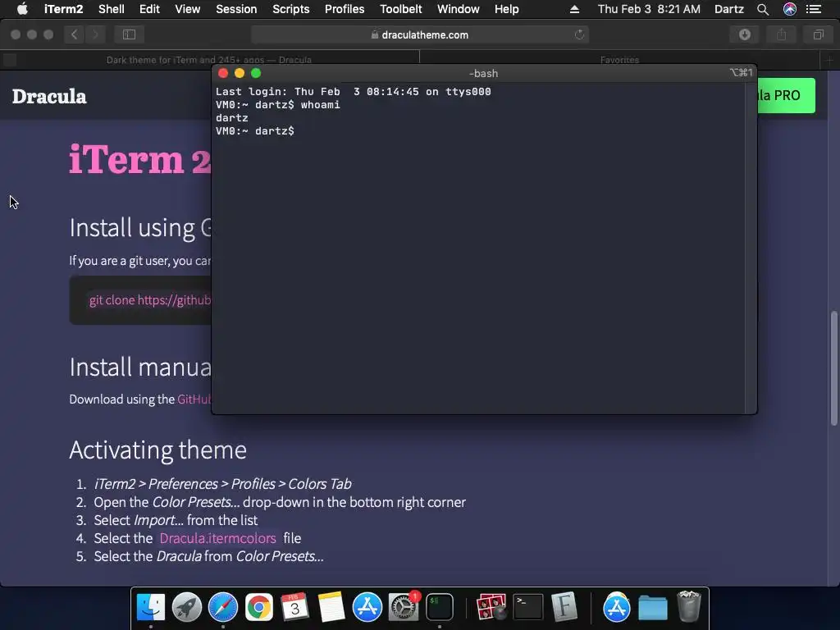Click the Safari page scrollbar
This screenshot has width=840, height=630.
coord(834,368)
